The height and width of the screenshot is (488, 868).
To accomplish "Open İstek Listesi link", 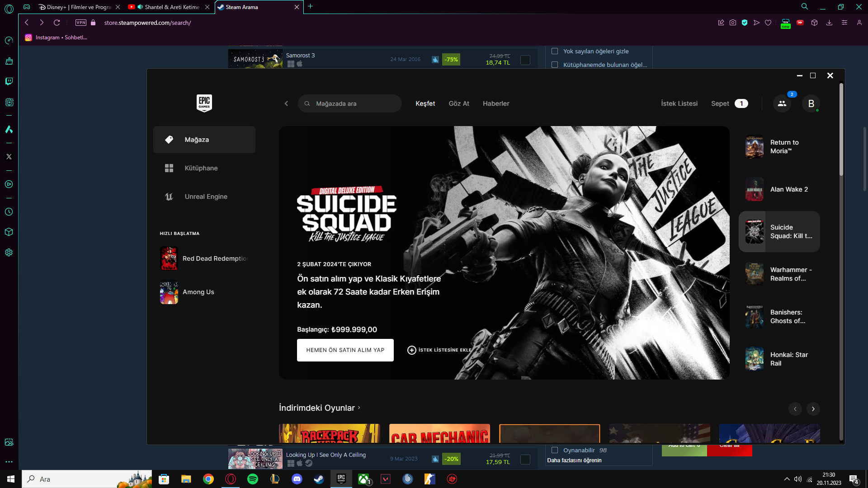I will click(679, 103).
